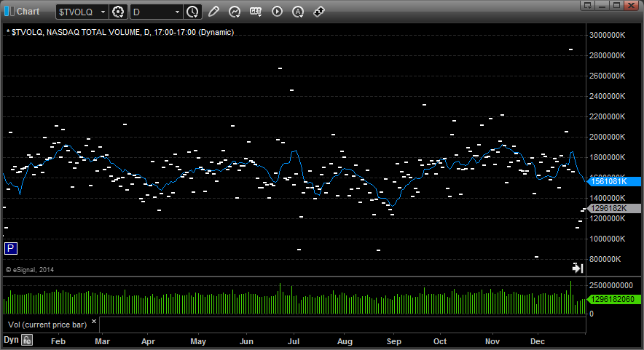Toggle the lock next to Dyn
Screen dimensions: 644x350
pyautogui.click(x=27, y=340)
